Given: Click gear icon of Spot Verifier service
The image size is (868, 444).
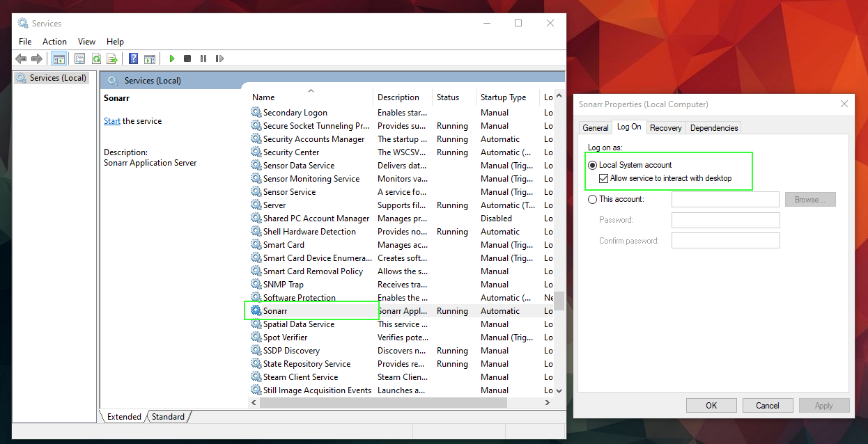Looking at the screenshot, I should point(256,337).
